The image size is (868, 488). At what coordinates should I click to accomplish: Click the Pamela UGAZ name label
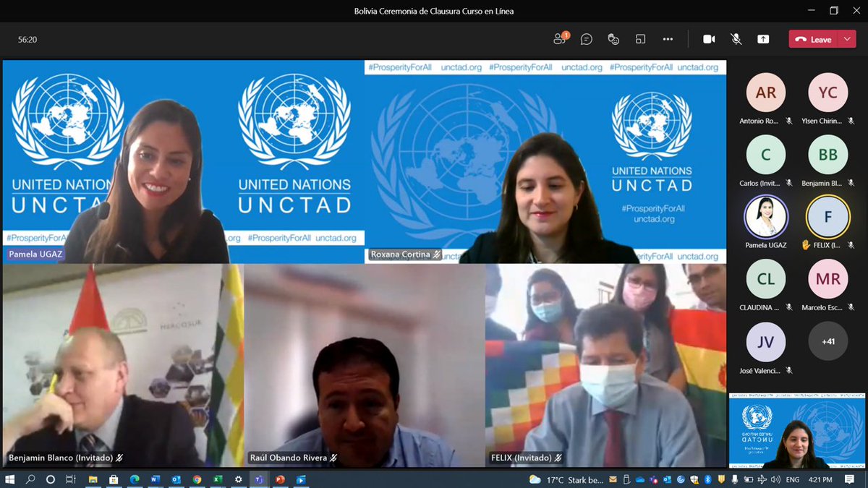coord(35,254)
